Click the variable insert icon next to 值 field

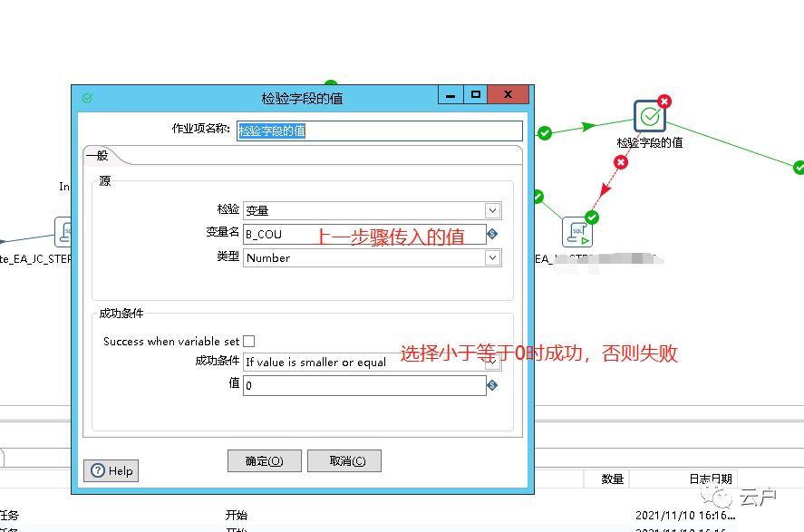click(x=492, y=385)
